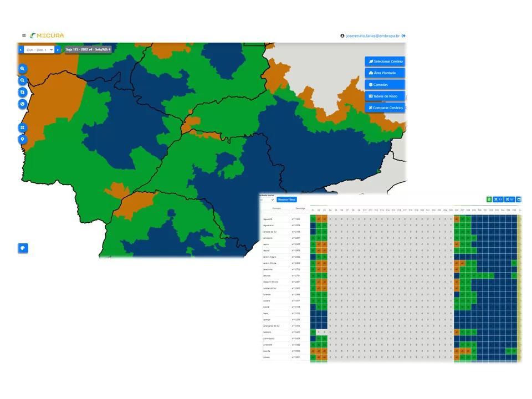Viewport: 532px width, 399px height.
Task: Export table with green spreadsheet icon
Action: pyautogui.click(x=489, y=199)
